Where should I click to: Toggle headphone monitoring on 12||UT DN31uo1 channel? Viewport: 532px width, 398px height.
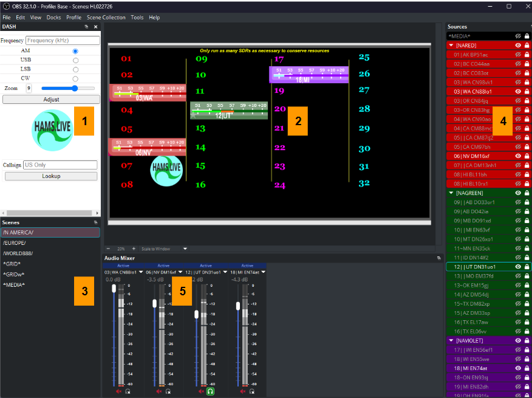210,392
